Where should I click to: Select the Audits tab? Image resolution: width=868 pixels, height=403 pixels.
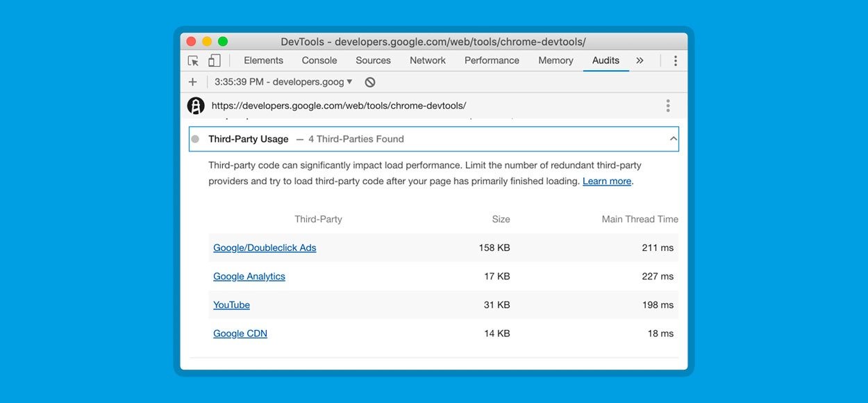coord(606,60)
